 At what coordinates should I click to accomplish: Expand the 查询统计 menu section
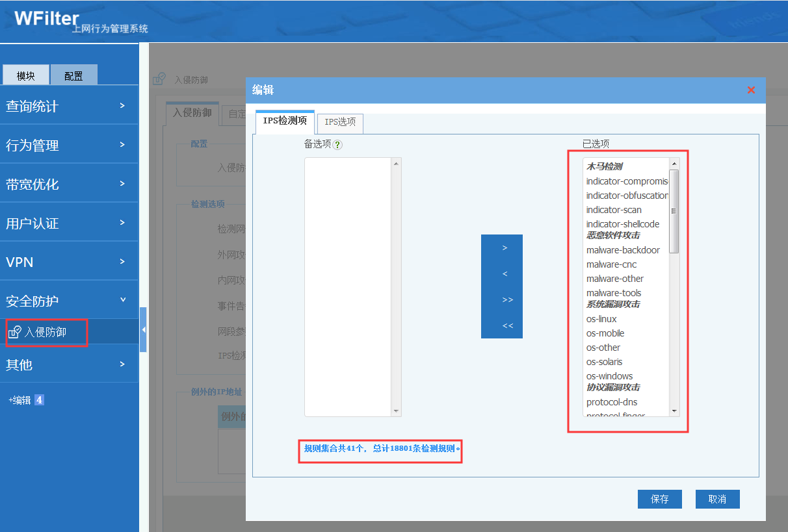[68, 106]
